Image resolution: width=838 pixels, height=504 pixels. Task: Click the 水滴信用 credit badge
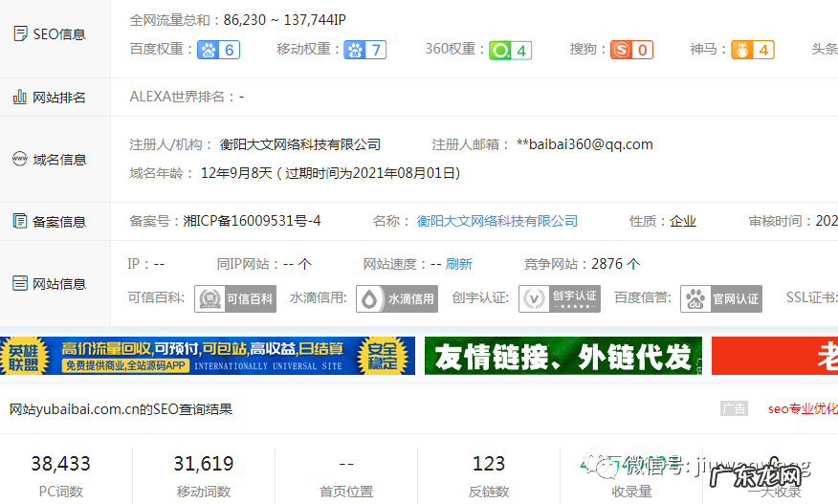[397, 298]
